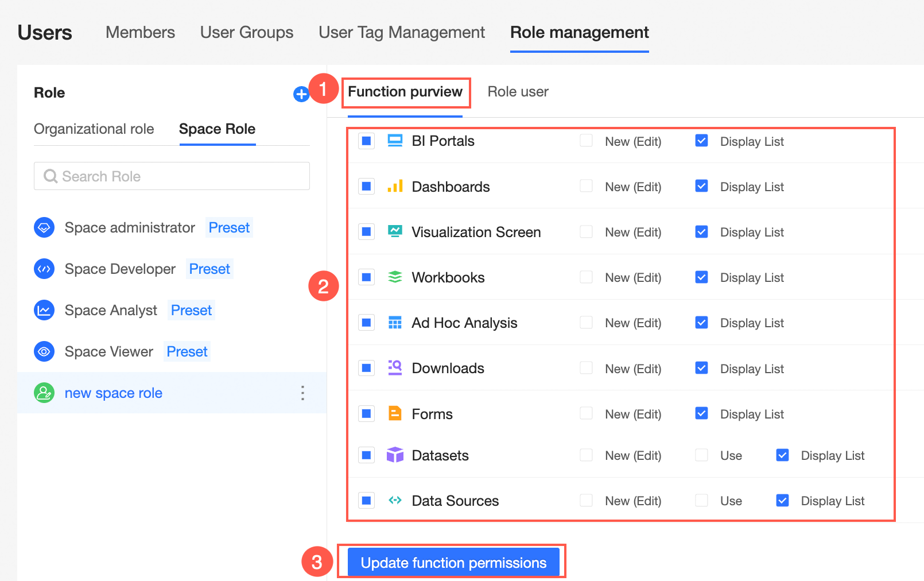
Task: Uncheck Display List for Downloads
Action: [701, 368]
